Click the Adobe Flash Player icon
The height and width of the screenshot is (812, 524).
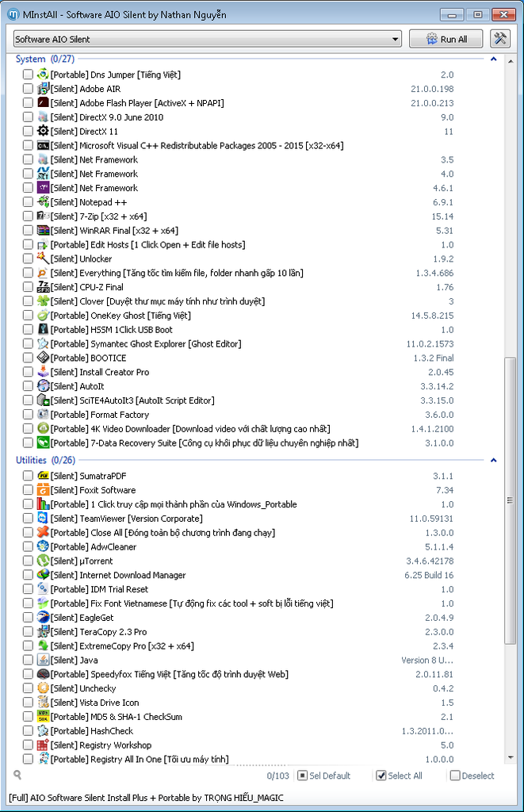(x=43, y=102)
